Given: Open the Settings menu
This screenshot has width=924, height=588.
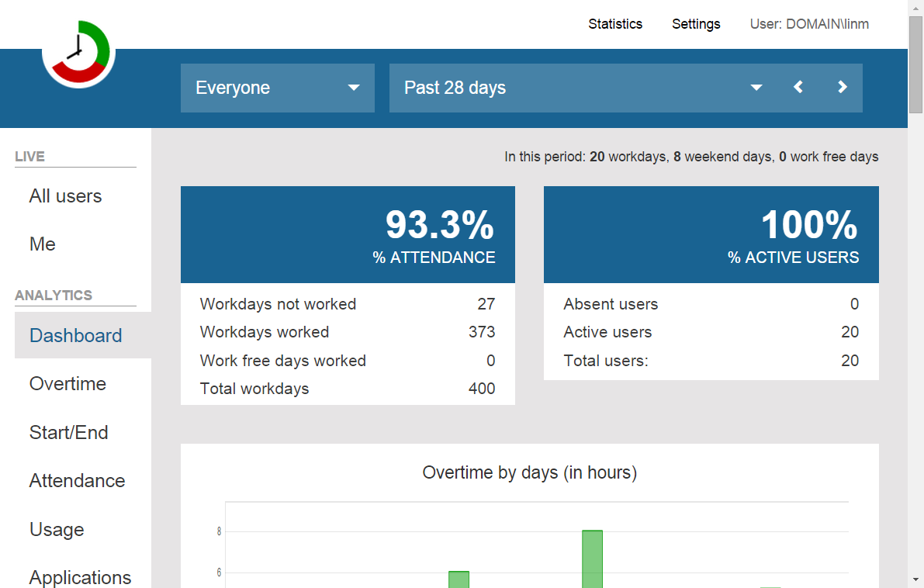Looking at the screenshot, I should [695, 24].
